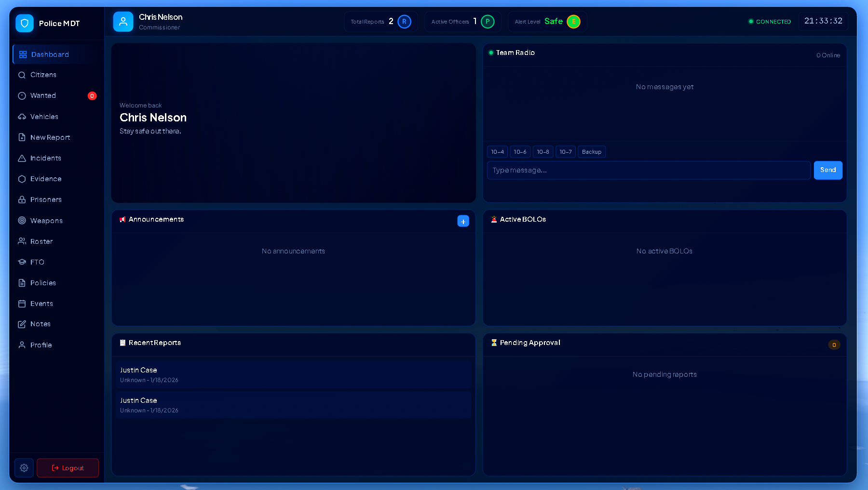Send the team radio message
The image size is (868, 490).
[x=827, y=170]
